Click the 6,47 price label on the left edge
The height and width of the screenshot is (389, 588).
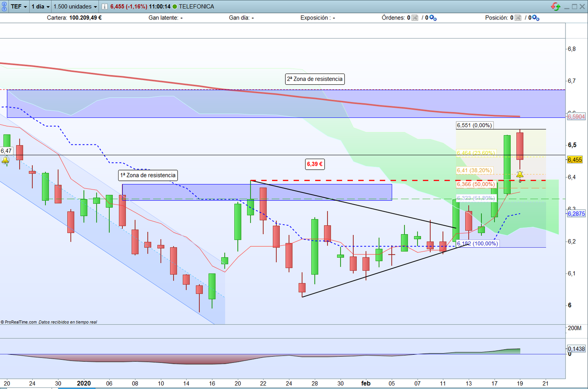6,151
